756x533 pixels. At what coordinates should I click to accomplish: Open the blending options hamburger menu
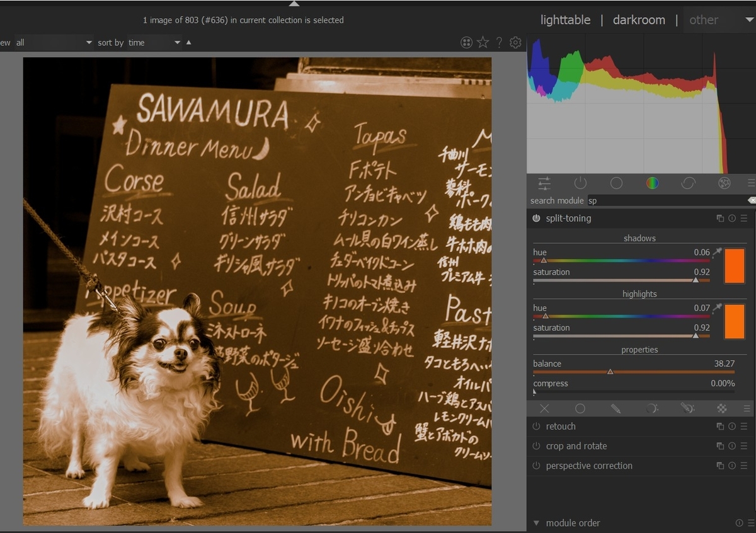pyautogui.click(x=747, y=408)
